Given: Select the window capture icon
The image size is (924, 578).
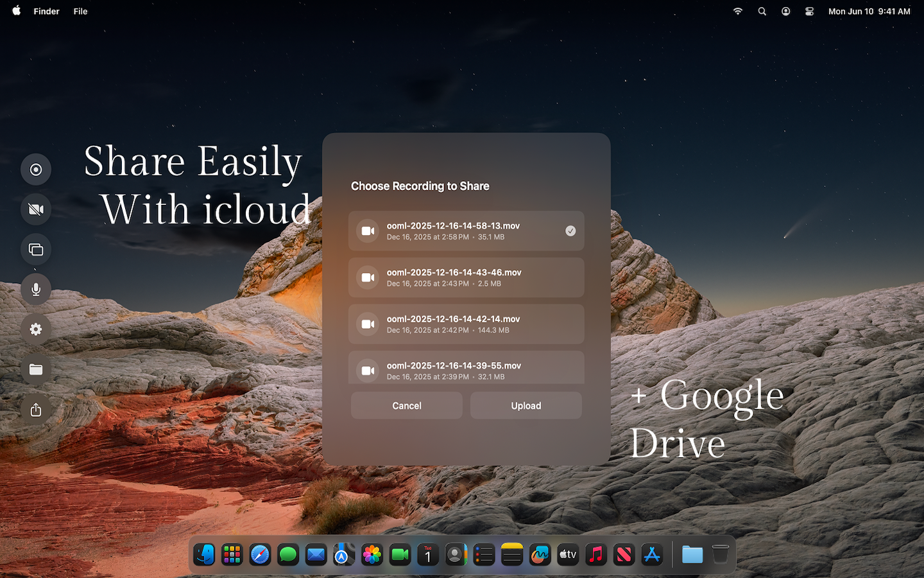Looking at the screenshot, I should (36, 249).
